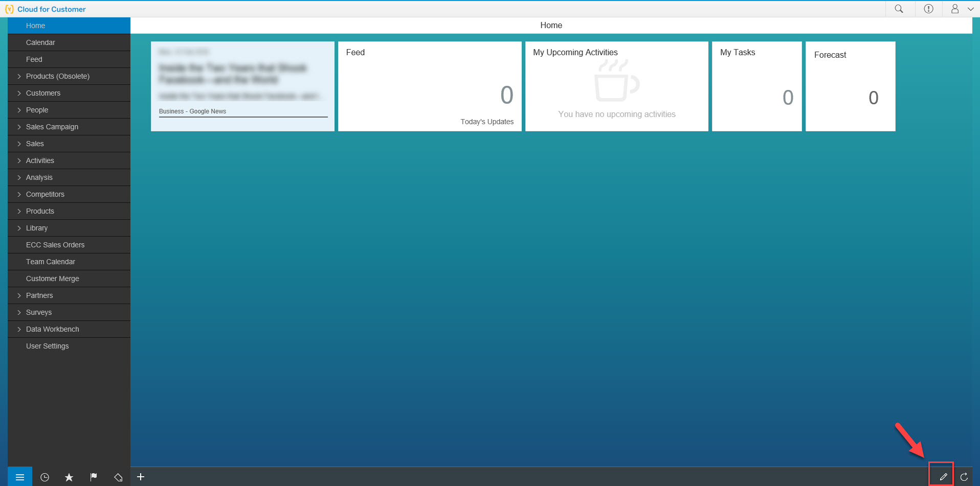Click the pencil personalize icon
980x486 pixels.
[x=943, y=477]
